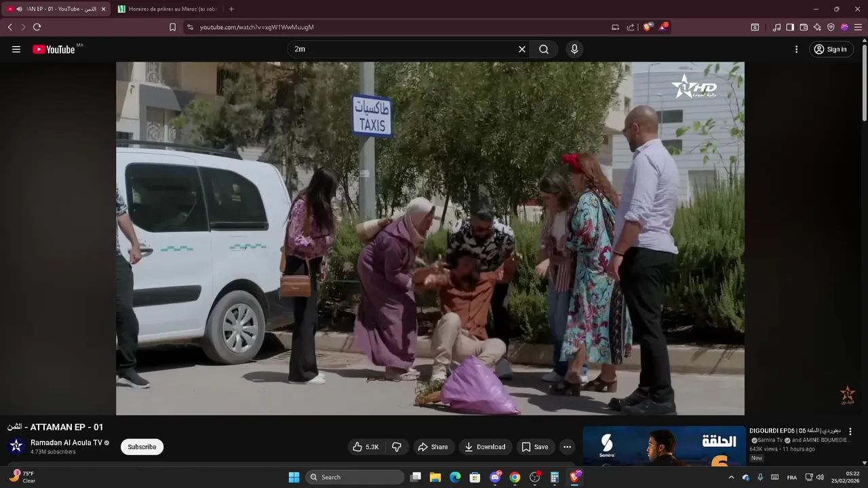Screen dimensions: 868x488
Task: Open media playlist music note icon
Action: tap(776, 27)
